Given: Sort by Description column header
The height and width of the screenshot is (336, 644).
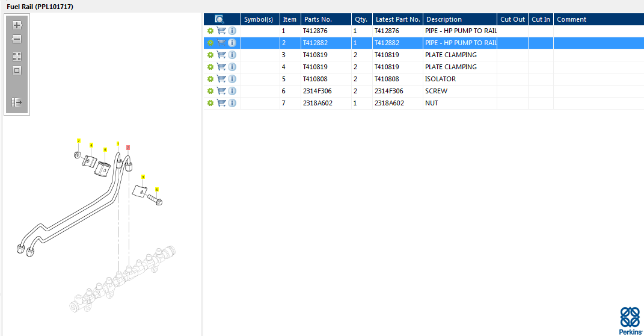Looking at the screenshot, I should [x=460, y=19].
